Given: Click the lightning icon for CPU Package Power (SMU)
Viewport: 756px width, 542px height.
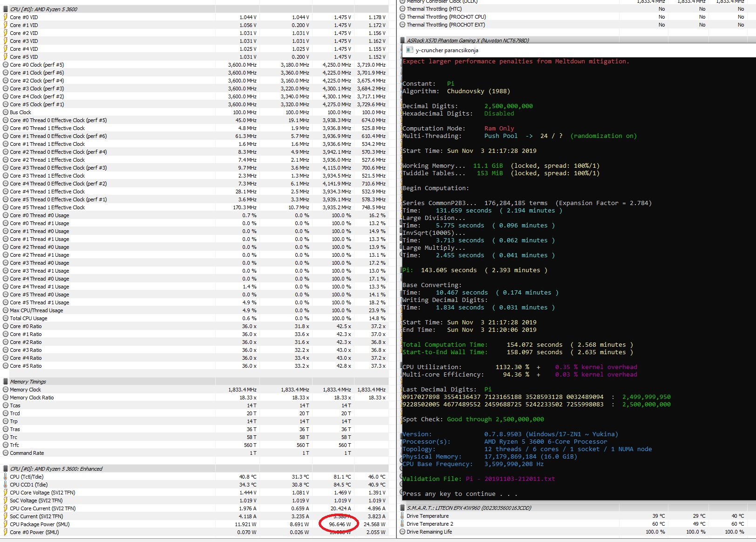Looking at the screenshot, I should point(6,524).
